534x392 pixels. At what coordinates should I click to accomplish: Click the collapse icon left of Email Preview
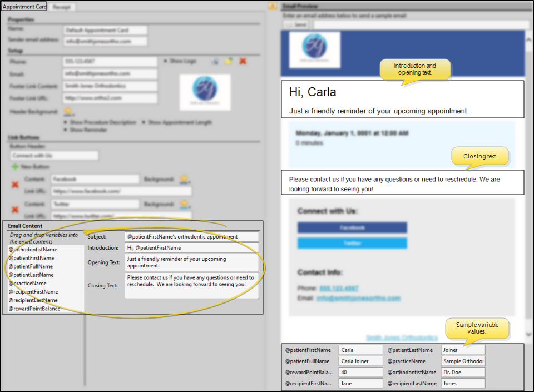[x=273, y=6]
